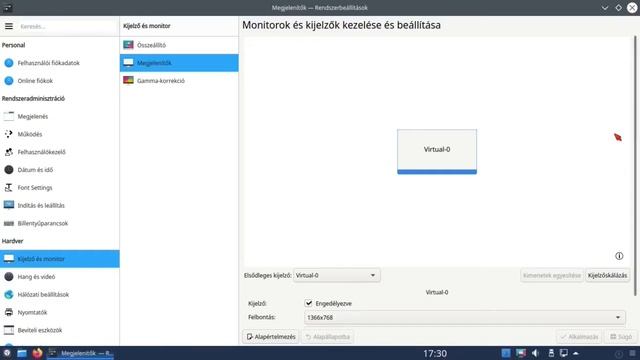The image size is (640, 360).
Task: Click the vertical scrollbar of display settings
Action: coord(635,166)
